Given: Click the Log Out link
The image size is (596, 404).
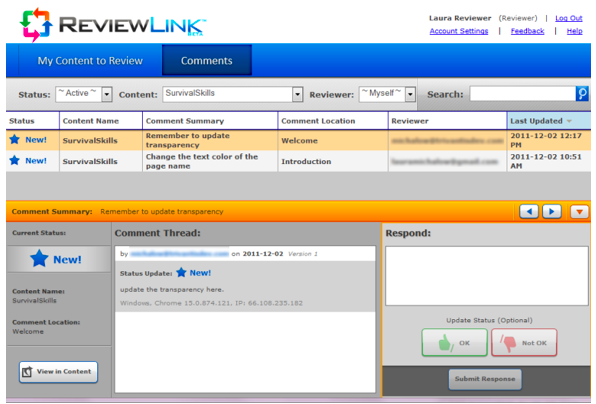Looking at the screenshot, I should [x=569, y=18].
